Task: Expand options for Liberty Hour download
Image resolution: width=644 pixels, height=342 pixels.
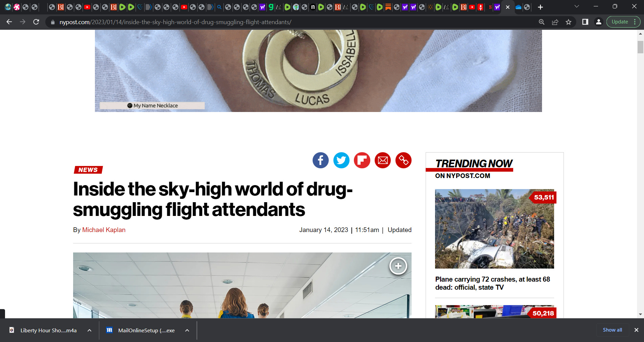Action: tap(90, 330)
